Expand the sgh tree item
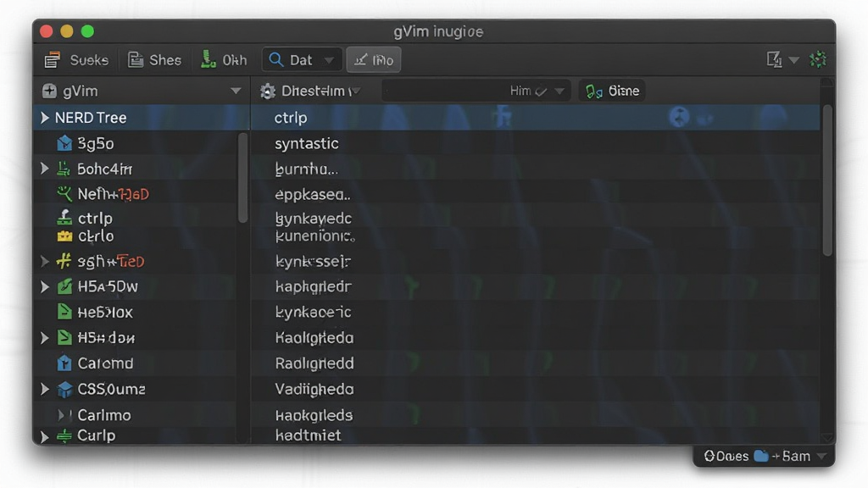 click(x=44, y=261)
